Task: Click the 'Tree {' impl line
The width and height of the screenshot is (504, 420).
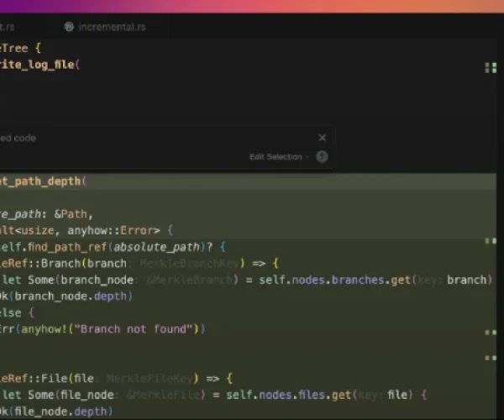Action: click(20, 49)
